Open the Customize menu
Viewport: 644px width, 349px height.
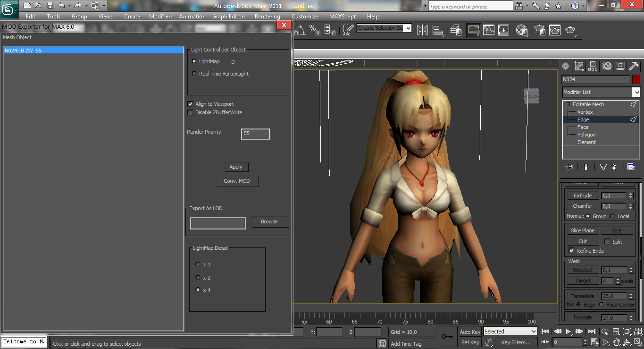(x=305, y=17)
